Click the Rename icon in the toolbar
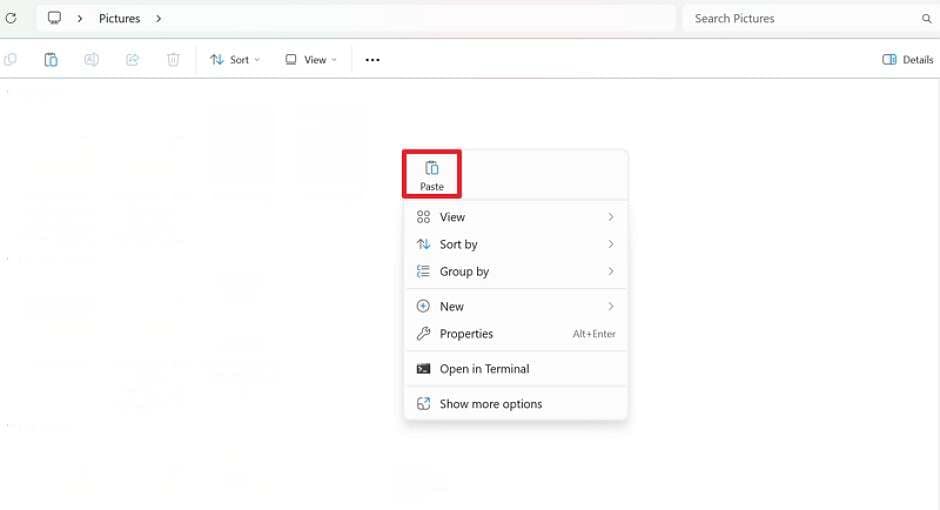 (91, 59)
